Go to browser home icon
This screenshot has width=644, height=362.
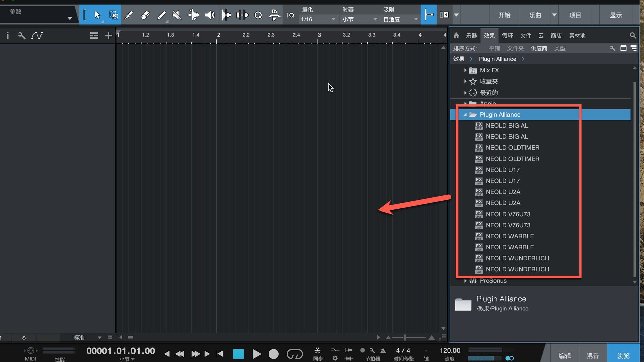[456, 35]
